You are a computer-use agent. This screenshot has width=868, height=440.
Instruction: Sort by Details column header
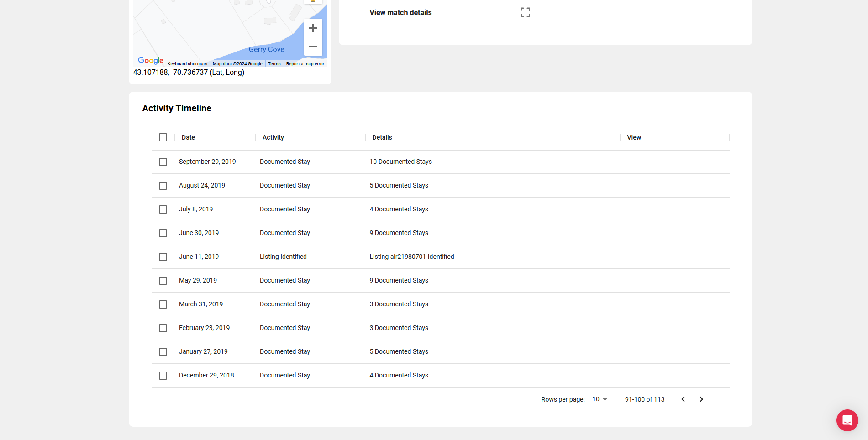(382, 137)
